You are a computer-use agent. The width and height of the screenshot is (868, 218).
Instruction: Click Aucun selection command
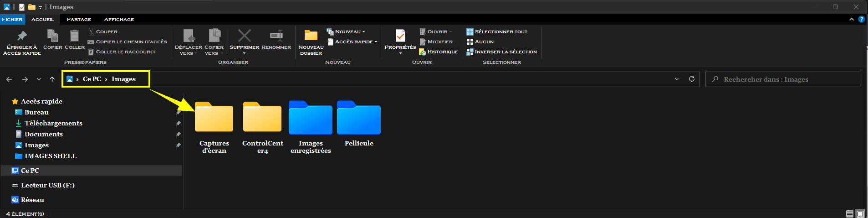click(480, 42)
